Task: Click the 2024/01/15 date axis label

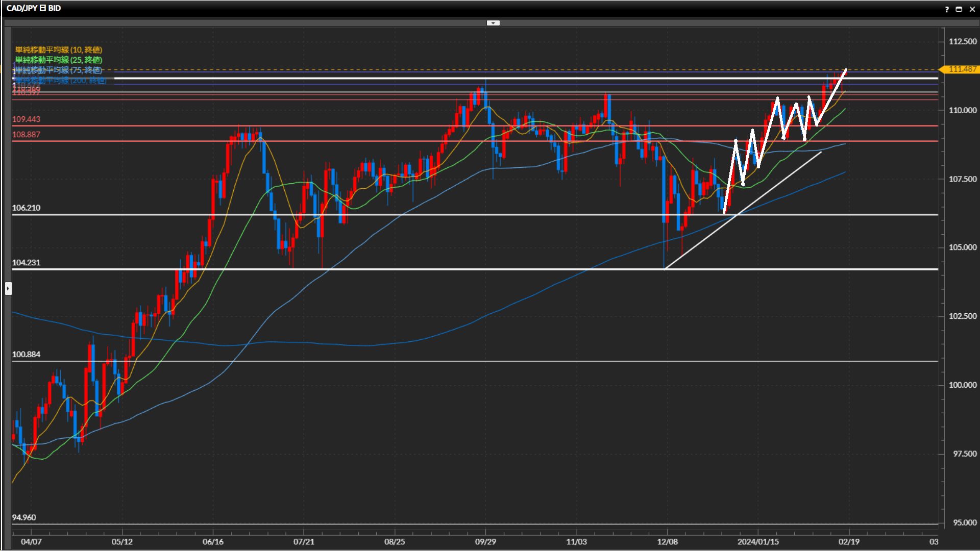Action: 758,541
